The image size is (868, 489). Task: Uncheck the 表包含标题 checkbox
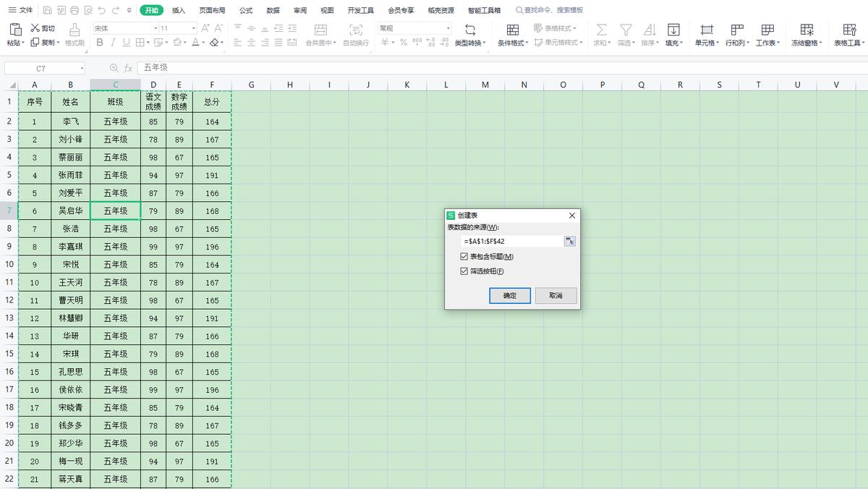464,257
